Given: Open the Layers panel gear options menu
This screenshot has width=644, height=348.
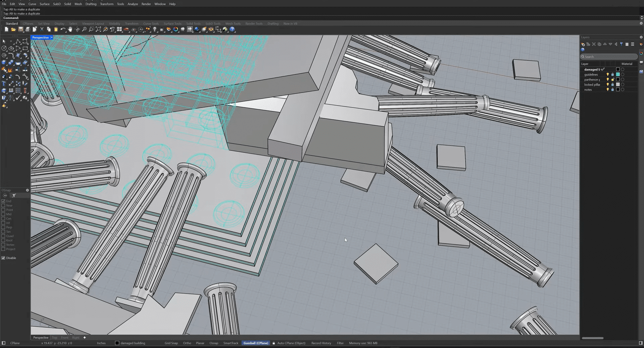Looking at the screenshot, I should (x=641, y=37).
